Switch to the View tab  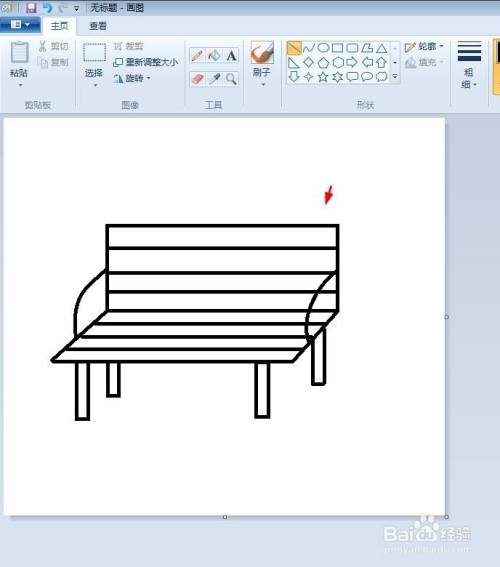(98, 26)
